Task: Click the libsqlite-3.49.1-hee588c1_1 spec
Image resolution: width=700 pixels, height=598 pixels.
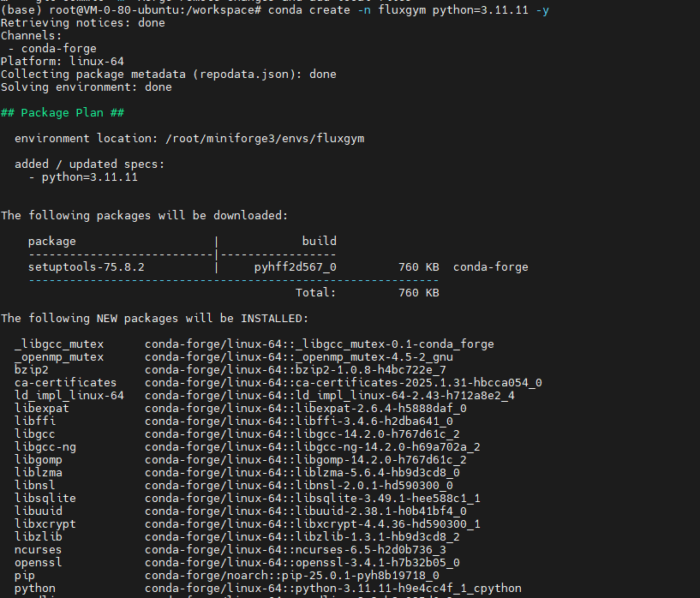Action: (x=388, y=498)
